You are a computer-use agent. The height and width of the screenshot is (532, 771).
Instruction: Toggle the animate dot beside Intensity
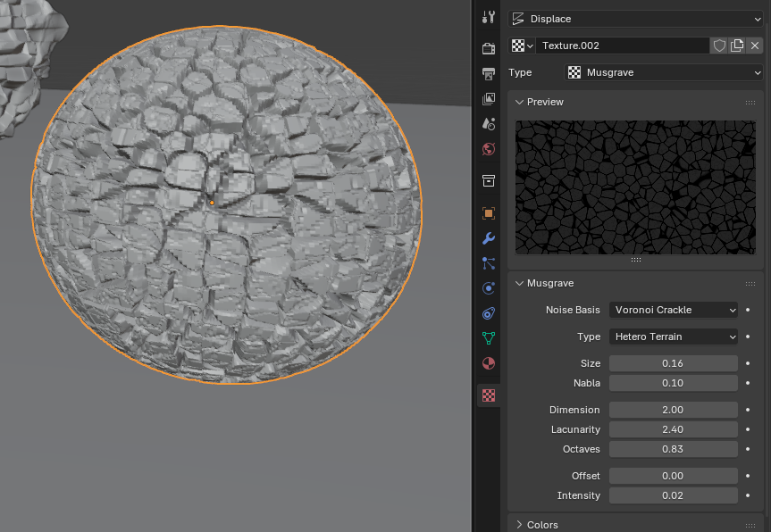point(747,495)
